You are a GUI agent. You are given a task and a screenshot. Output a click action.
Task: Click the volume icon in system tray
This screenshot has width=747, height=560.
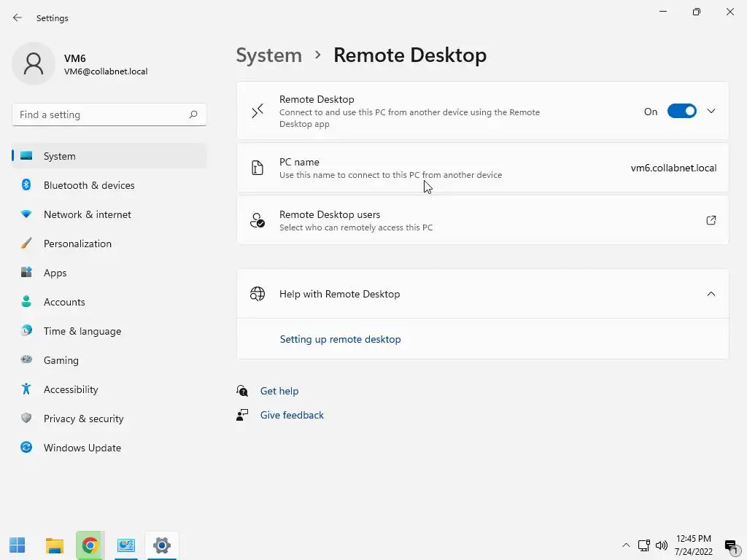(x=662, y=545)
